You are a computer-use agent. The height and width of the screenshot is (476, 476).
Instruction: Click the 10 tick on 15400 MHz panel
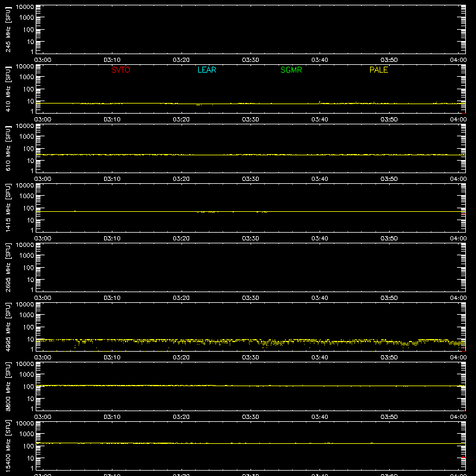click(x=30, y=458)
